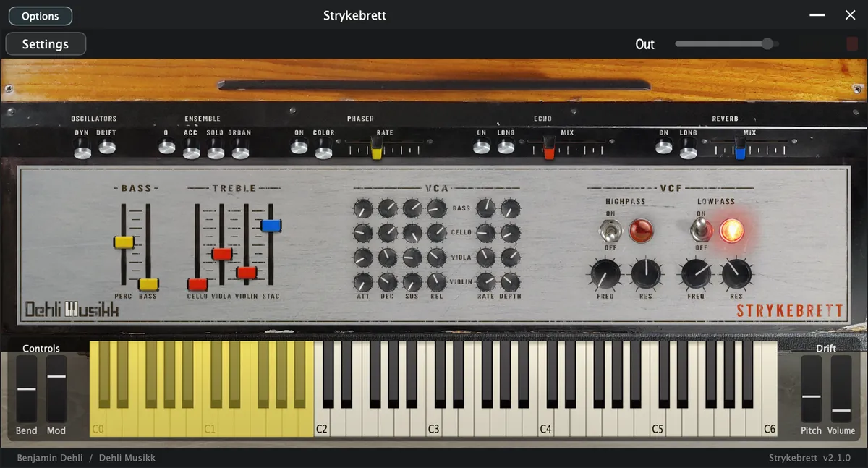The height and width of the screenshot is (468, 868).
Task: Play the C3 key on keyboard
Action: (433, 423)
